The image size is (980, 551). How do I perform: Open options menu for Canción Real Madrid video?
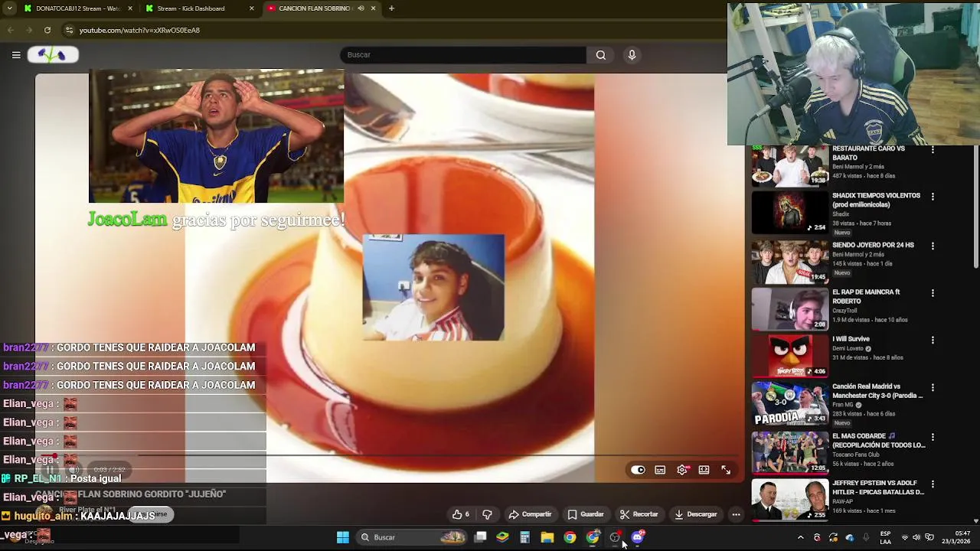point(933,388)
